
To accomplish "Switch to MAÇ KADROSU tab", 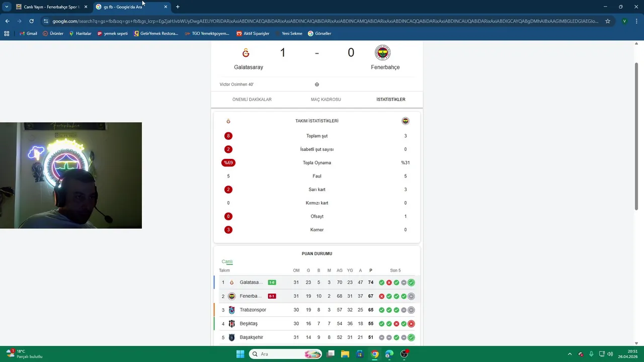I will 326,100.
